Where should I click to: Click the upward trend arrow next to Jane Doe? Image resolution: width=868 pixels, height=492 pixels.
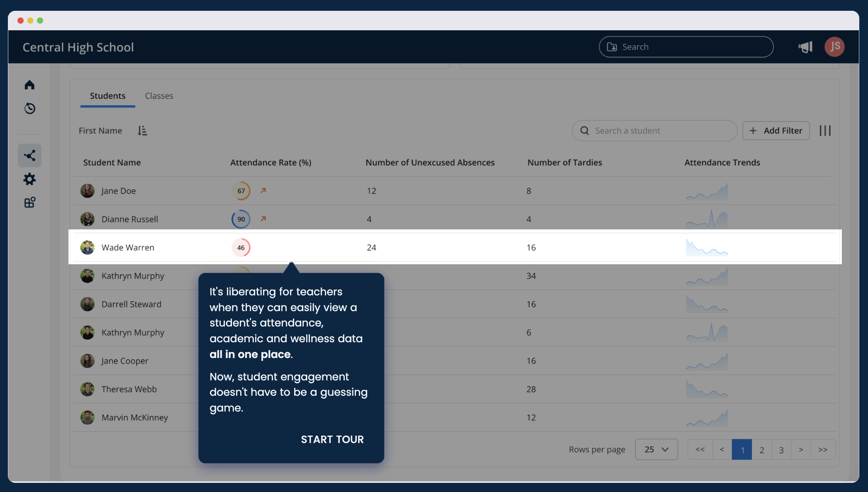tap(264, 191)
